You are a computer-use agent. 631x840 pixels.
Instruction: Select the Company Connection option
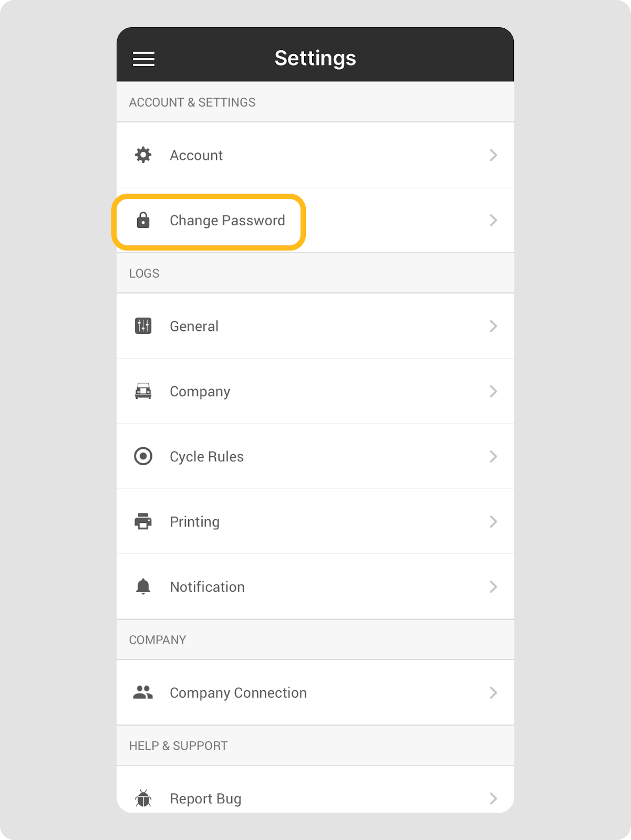click(238, 693)
